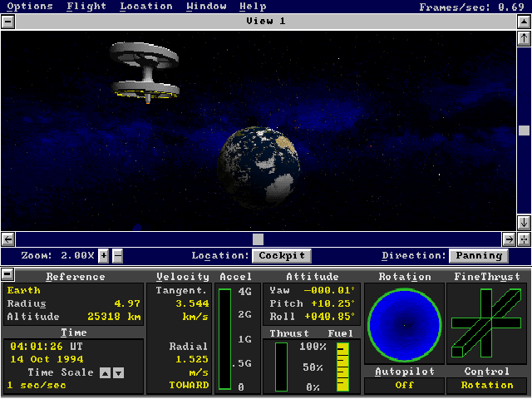Click the FineThrust 3D axis control

pyautogui.click(x=486, y=323)
